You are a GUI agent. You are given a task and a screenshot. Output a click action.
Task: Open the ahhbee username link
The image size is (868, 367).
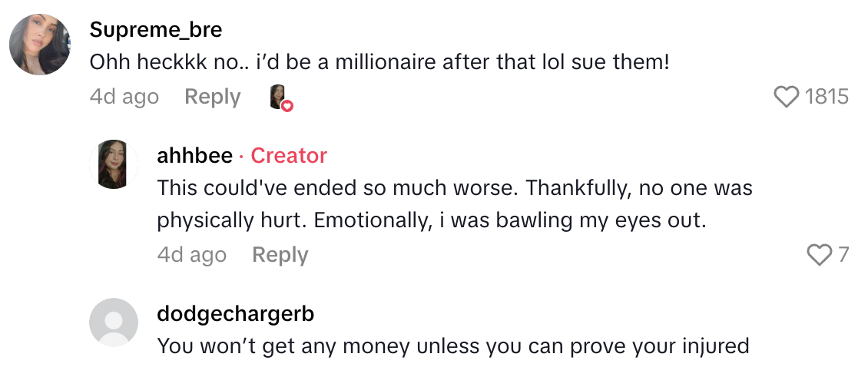tap(194, 156)
